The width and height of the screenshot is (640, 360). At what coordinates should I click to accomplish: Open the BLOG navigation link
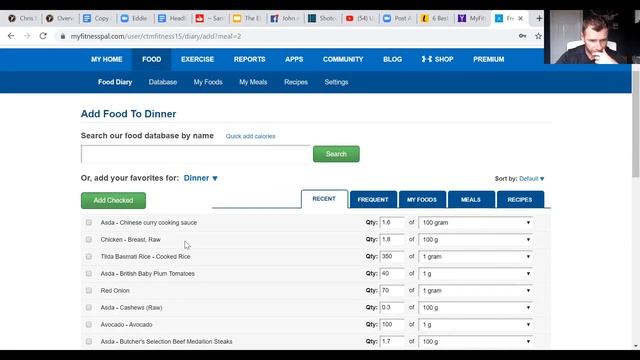tap(392, 59)
